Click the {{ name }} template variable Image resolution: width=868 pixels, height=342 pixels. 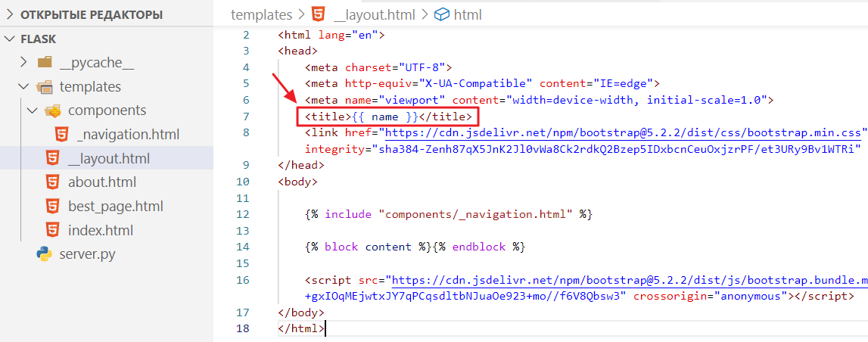[384, 117]
